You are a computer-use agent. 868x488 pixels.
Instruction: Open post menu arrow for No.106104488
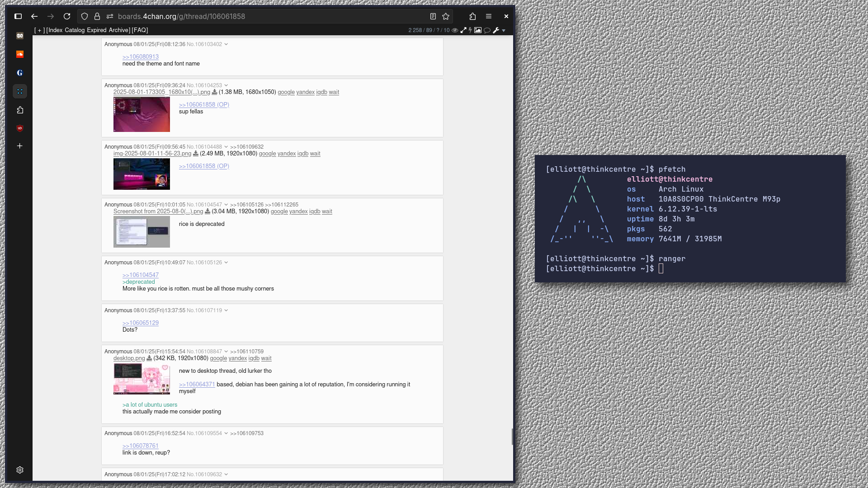point(226,147)
